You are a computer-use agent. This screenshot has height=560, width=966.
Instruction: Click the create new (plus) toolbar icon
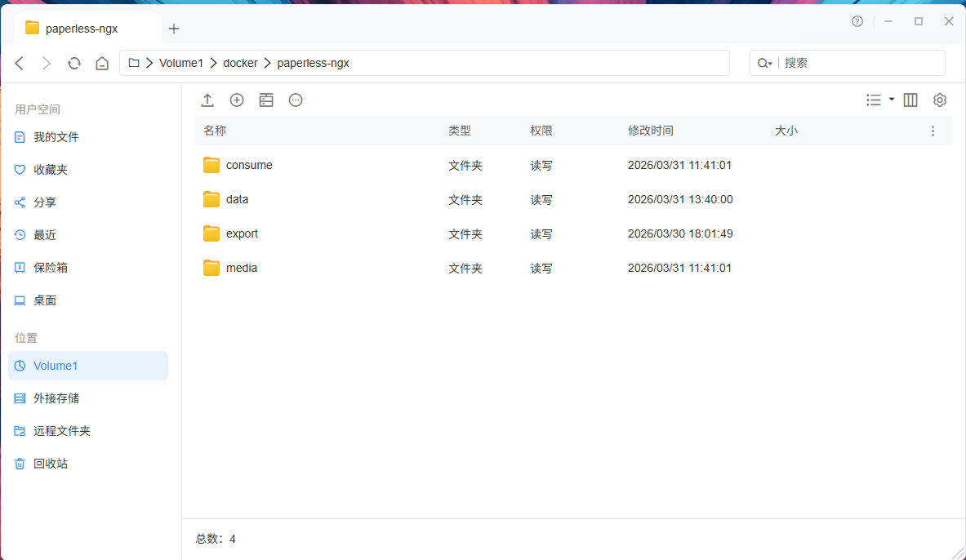tap(237, 100)
